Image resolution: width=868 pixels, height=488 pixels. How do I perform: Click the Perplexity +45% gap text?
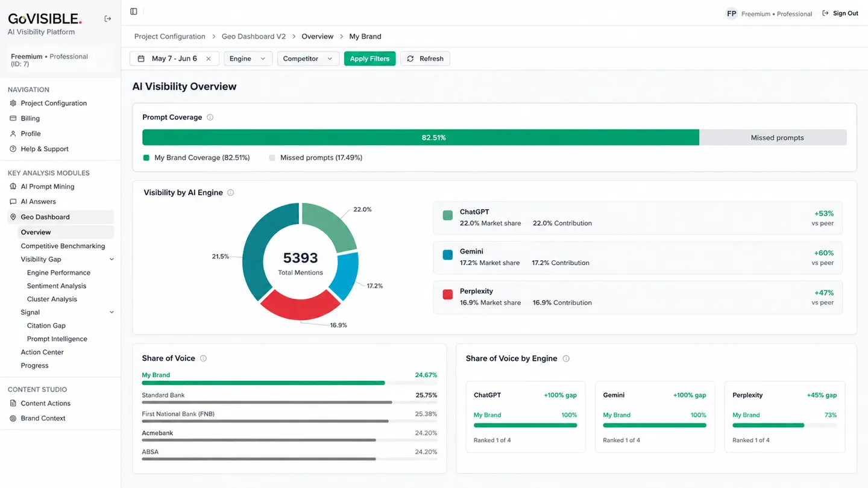tap(822, 395)
